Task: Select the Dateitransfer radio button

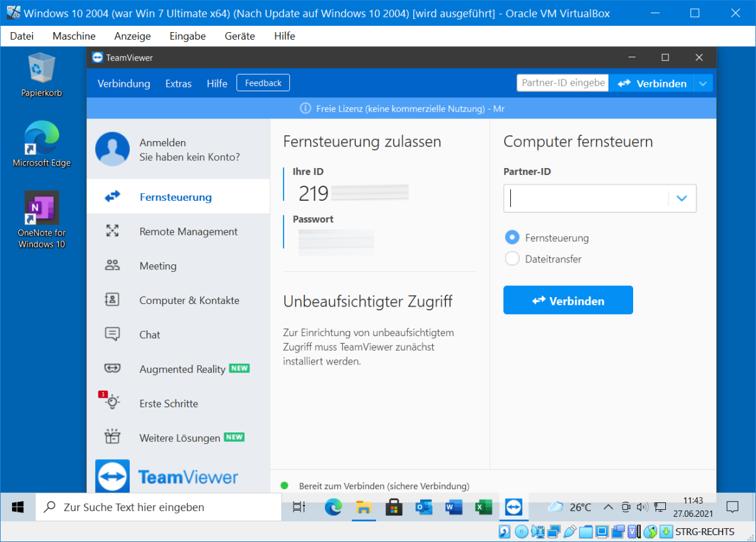Action: pos(513,259)
